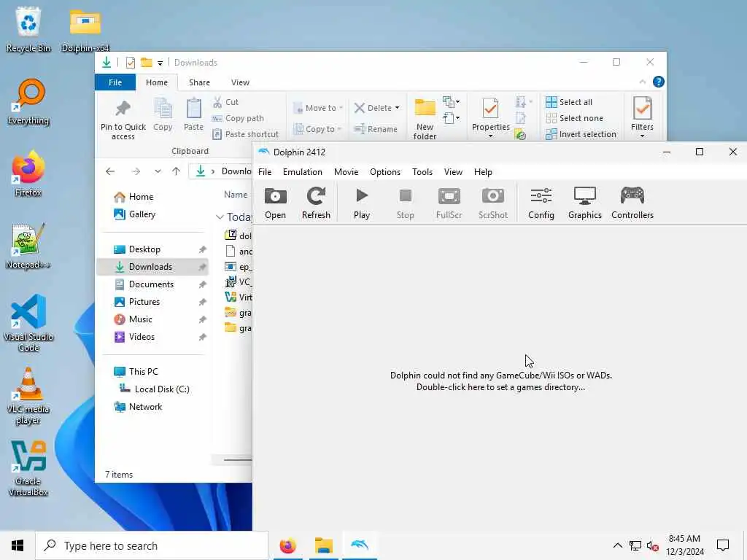Click Copy path in Explorer ribbon
The width and height of the screenshot is (747, 560).
238,118
